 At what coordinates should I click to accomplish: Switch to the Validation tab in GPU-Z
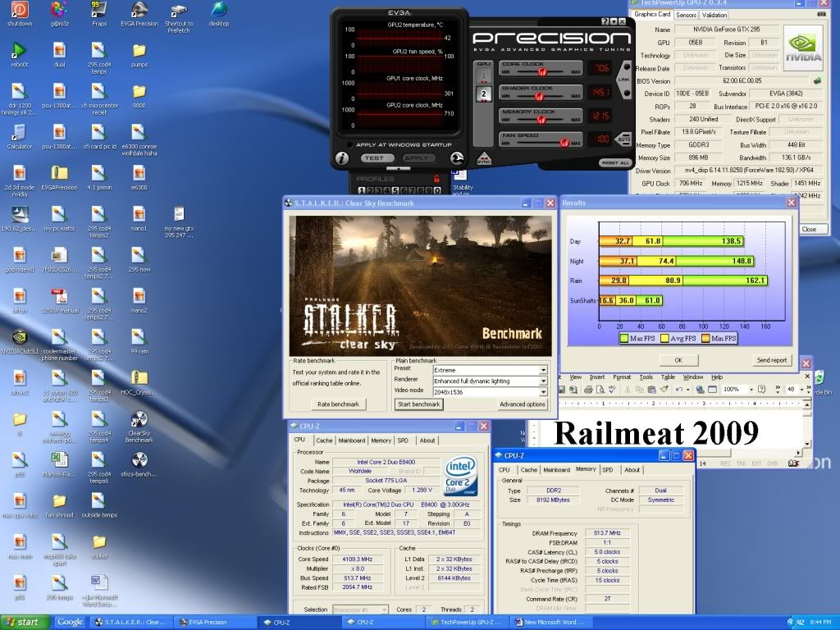[714, 15]
